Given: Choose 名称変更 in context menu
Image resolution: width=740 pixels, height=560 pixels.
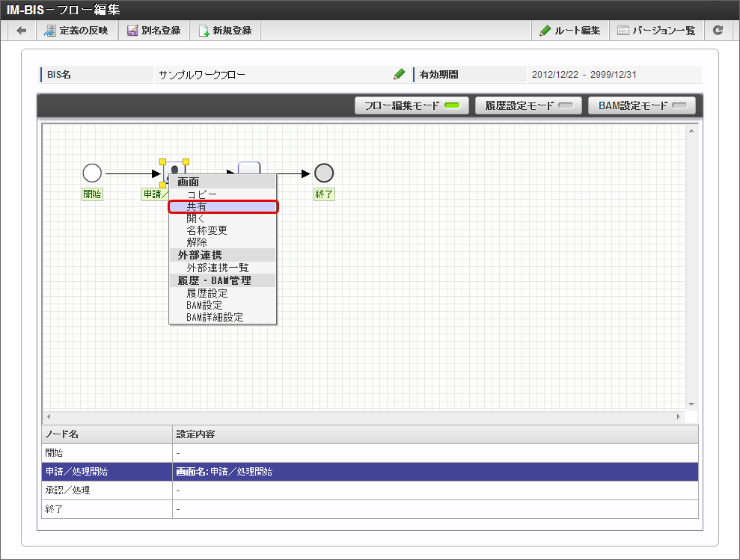Looking at the screenshot, I should pyautogui.click(x=222, y=230).
